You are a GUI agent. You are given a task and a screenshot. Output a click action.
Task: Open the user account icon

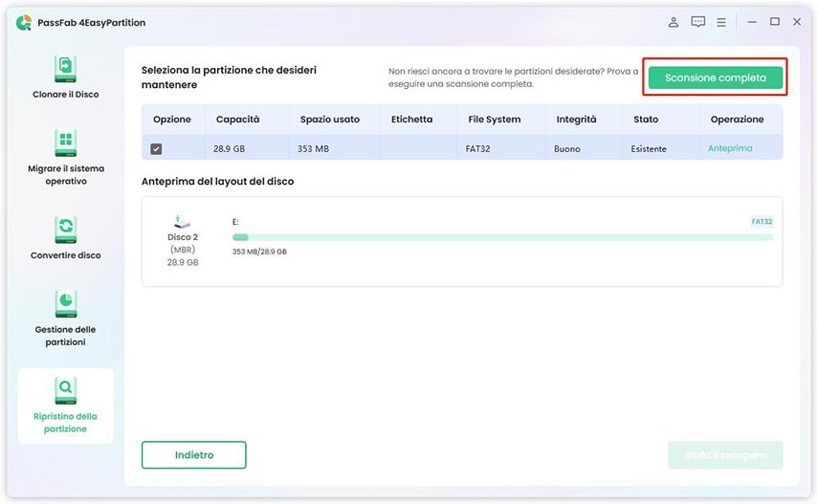[674, 22]
